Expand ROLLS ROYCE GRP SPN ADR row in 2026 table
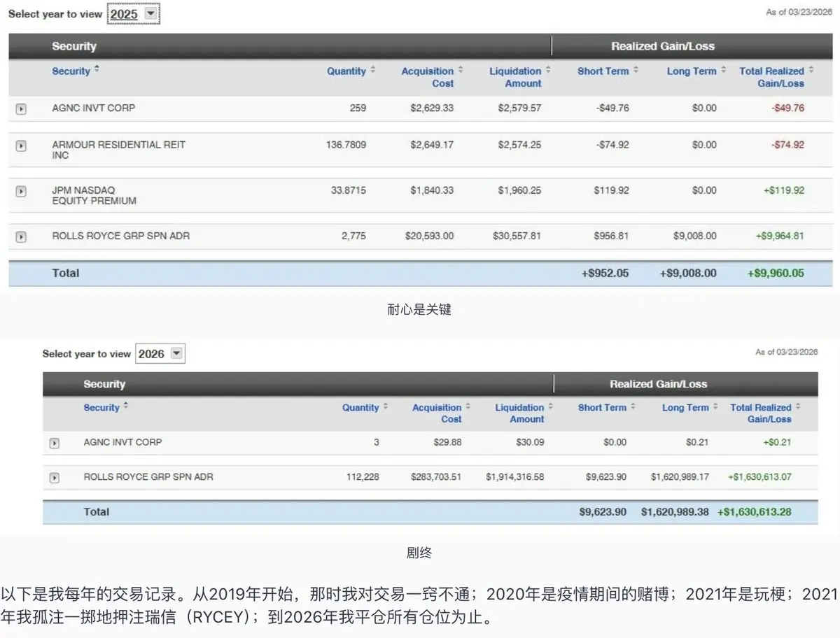840x638 pixels. (x=55, y=477)
